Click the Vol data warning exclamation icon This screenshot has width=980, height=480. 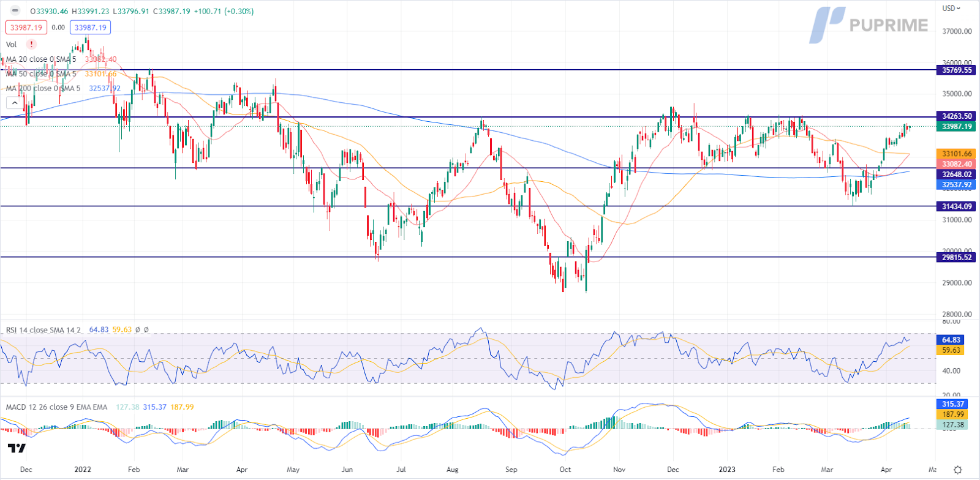pos(31,44)
